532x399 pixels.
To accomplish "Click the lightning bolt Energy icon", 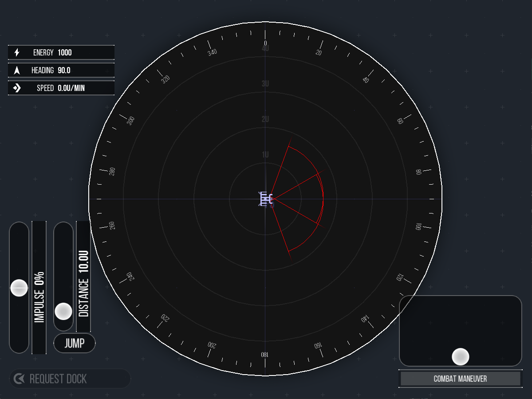I will [17, 52].
